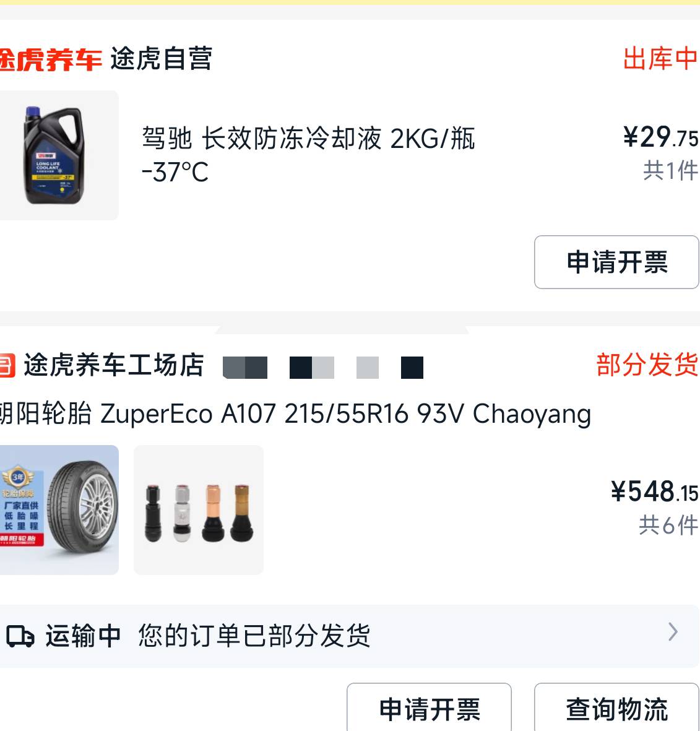The height and width of the screenshot is (731, 700).
Task: Tap the ¥548.15 tire order price
Action: 654,492
